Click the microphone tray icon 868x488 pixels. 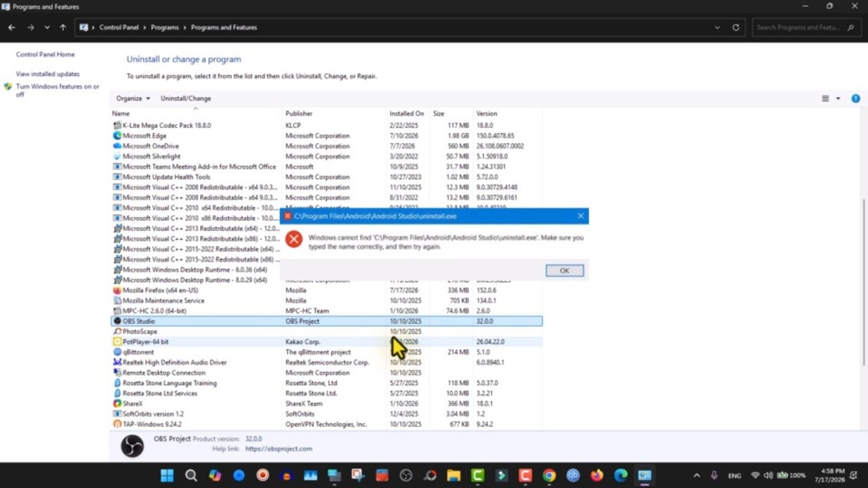(x=714, y=476)
